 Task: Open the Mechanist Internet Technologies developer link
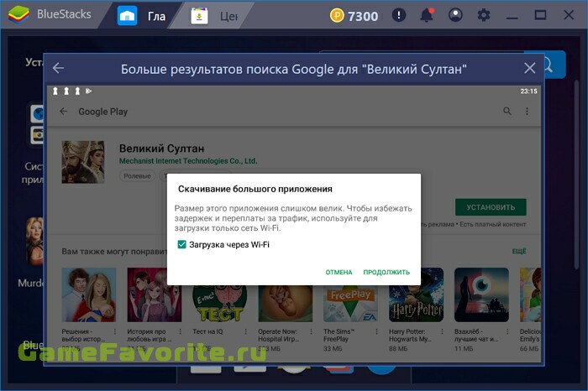(188, 161)
